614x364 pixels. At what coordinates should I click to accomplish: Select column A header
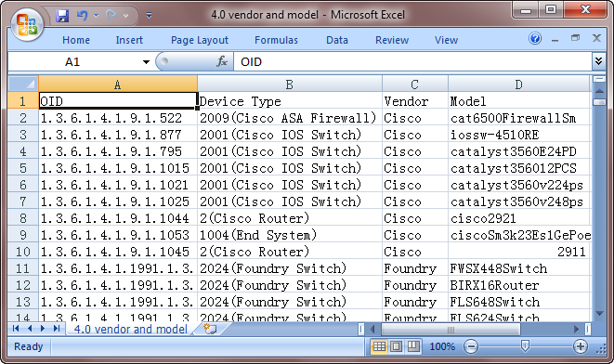[118, 84]
